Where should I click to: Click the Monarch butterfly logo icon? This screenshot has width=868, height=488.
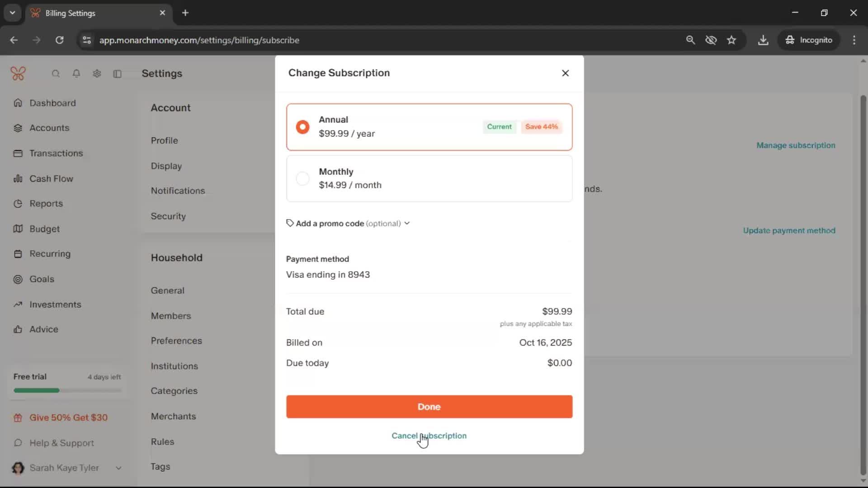18,73
